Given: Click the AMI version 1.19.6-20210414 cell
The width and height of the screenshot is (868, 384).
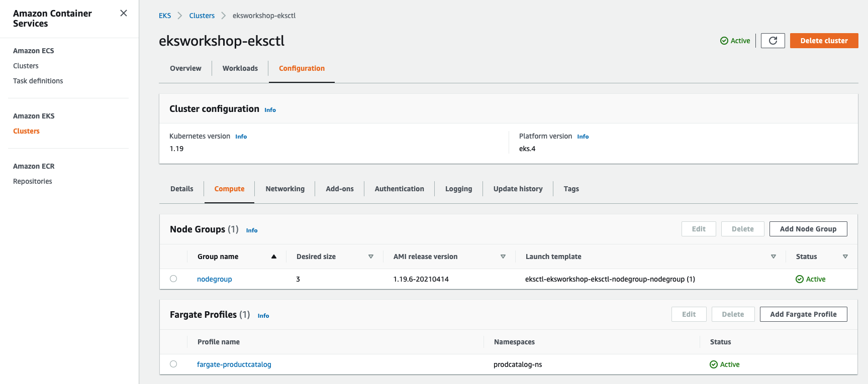Looking at the screenshot, I should coord(421,279).
